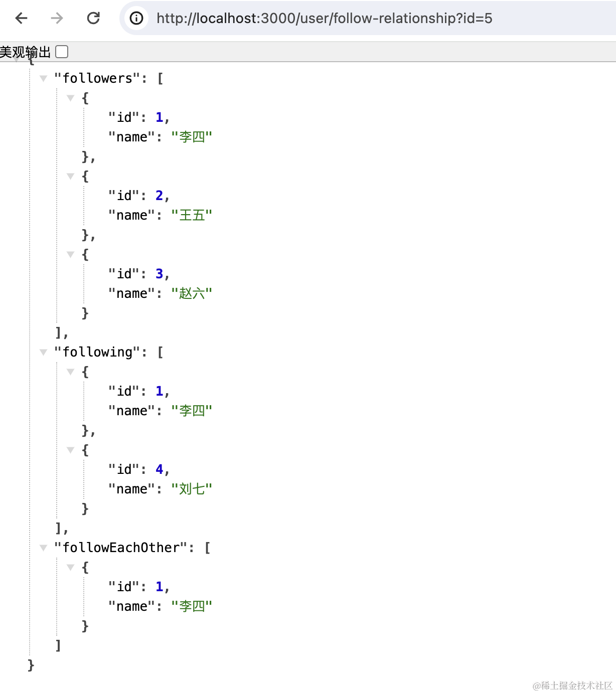616x694 pixels.
Task: Focus the localhost:3000 URL address bar
Action: click(324, 19)
